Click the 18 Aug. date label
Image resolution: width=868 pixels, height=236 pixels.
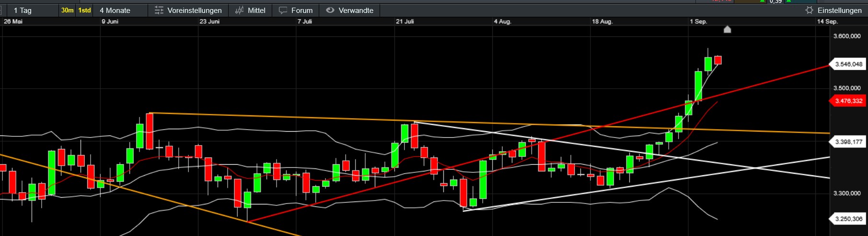602,22
